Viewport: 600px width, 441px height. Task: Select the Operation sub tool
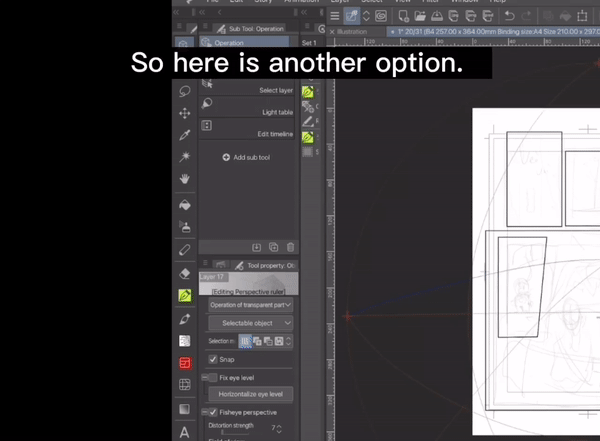(x=244, y=42)
